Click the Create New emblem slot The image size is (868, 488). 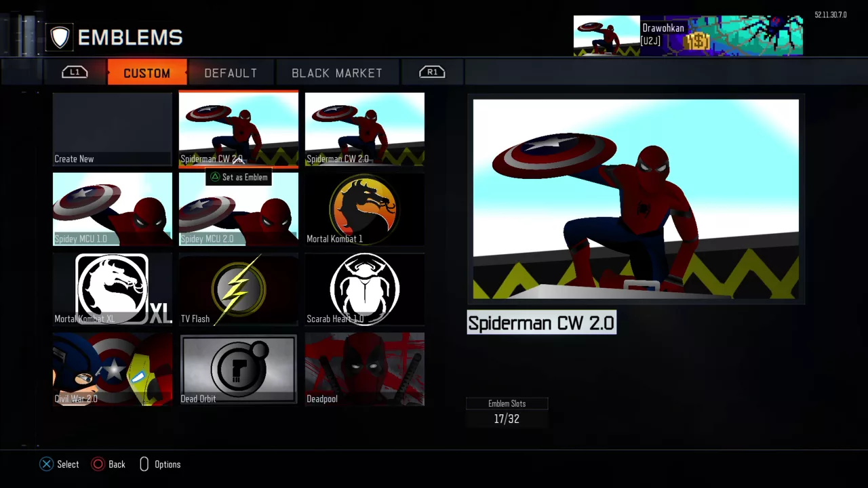[113, 129]
